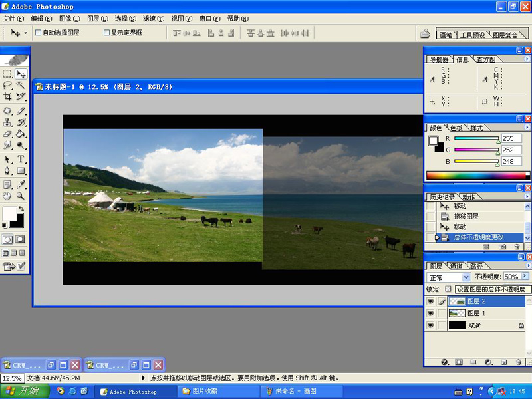532x399 pixels.
Task: Select the Paint Bucket tool
Action: (21, 134)
